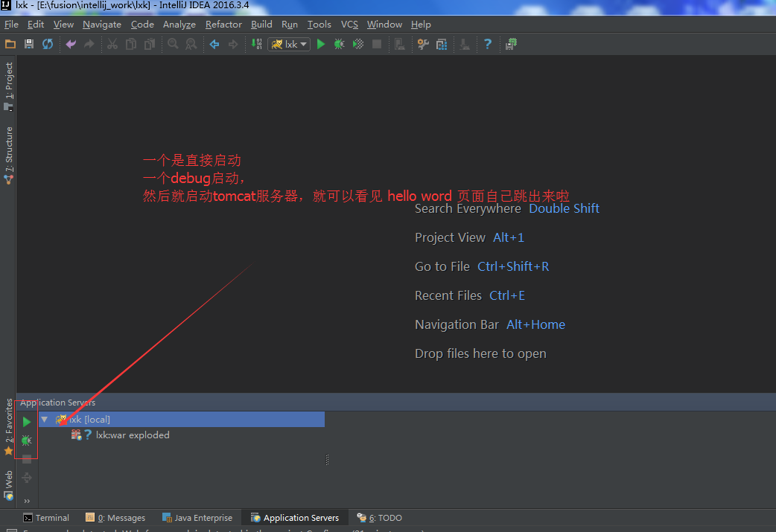Open the File menu
The width and height of the screenshot is (776, 532).
[x=11, y=25]
